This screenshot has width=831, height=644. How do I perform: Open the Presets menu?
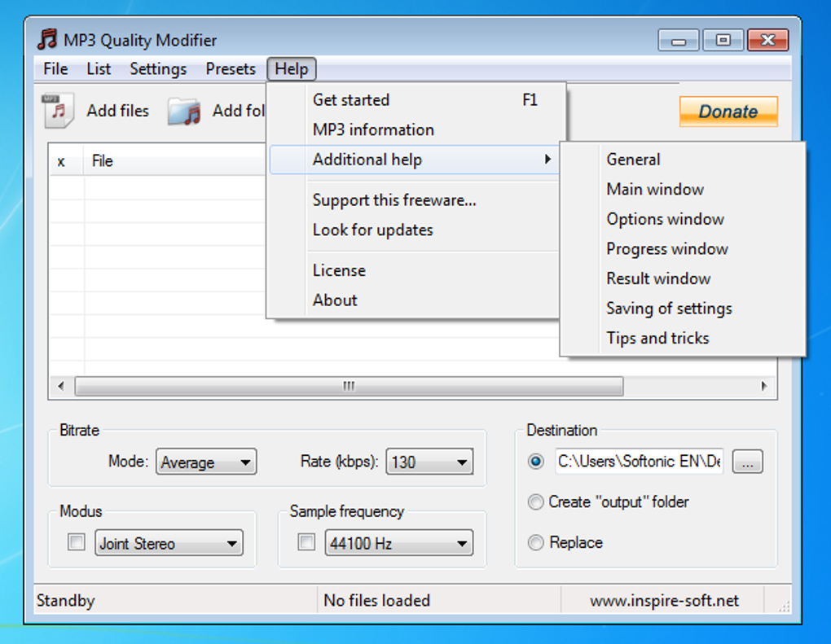point(231,69)
